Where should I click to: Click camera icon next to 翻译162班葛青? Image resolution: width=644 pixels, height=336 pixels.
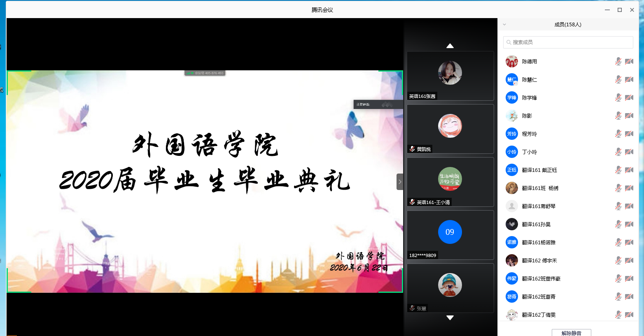click(x=629, y=297)
